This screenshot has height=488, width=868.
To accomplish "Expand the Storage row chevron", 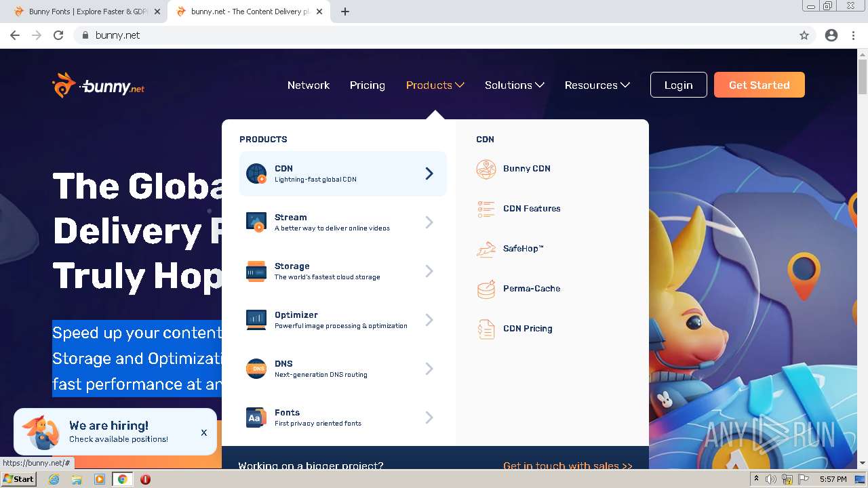I will [429, 271].
